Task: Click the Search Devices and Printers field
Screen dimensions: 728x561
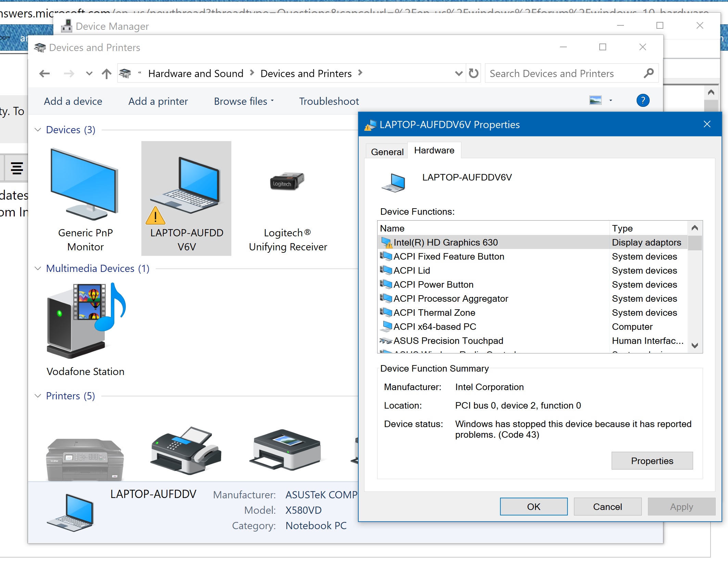Action: (564, 73)
